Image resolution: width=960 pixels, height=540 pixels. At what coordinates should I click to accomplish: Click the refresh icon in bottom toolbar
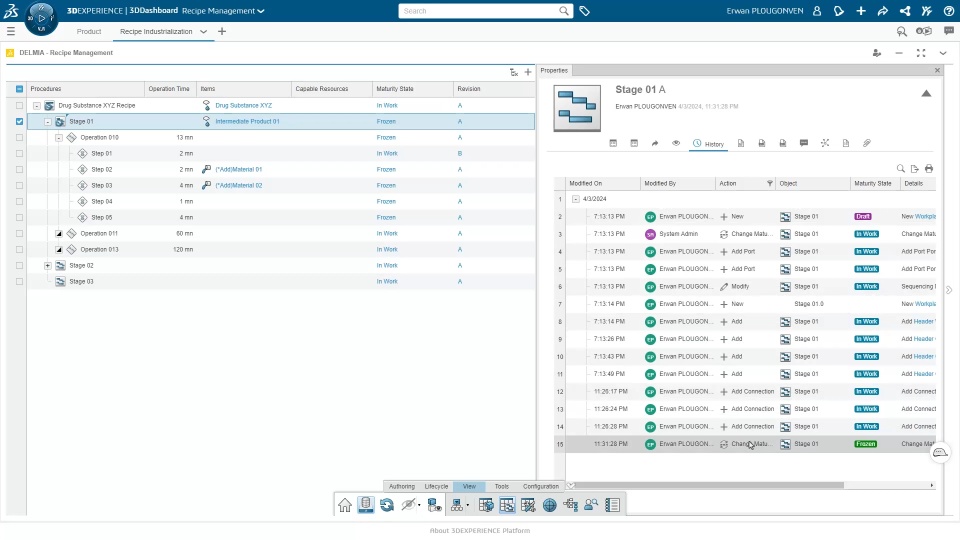387,505
